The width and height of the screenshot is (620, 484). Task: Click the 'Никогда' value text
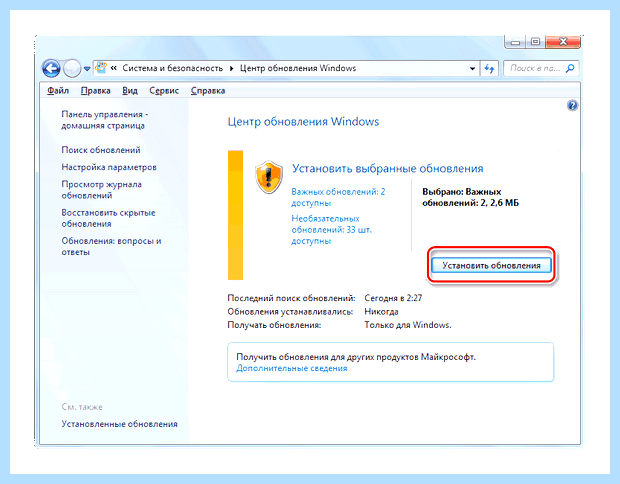(381, 312)
